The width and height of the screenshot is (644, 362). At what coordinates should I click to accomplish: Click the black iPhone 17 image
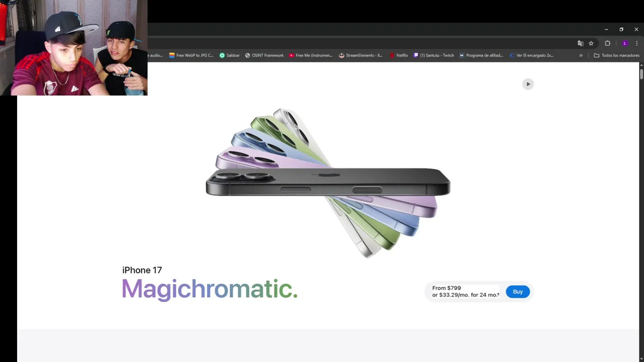[x=328, y=182]
